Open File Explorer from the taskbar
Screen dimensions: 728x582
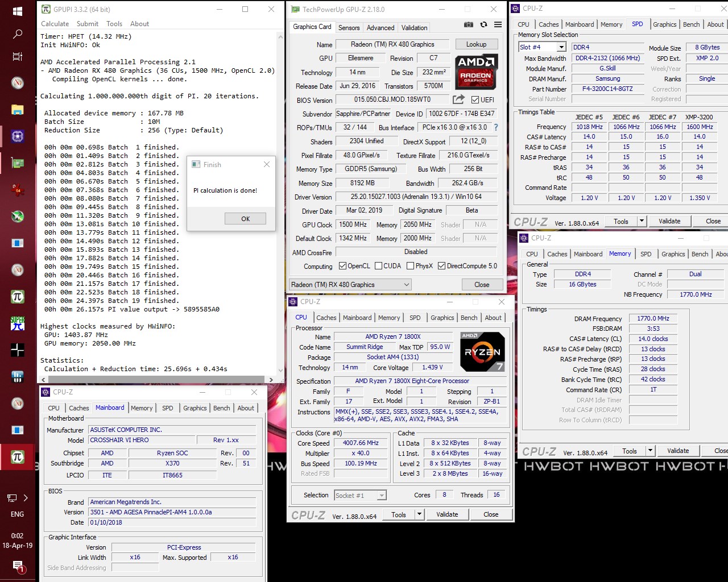[18, 110]
